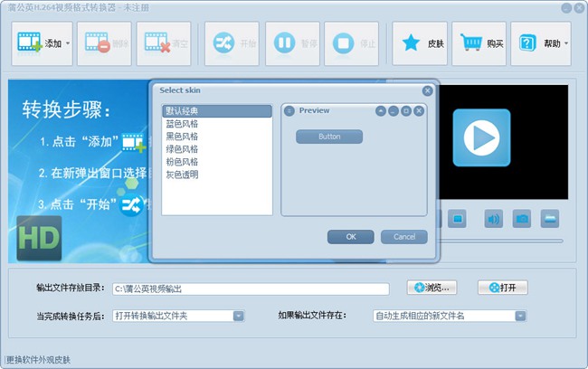Open the 添加 button dropdown arrow
The image size is (588, 369).
[x=68, y=43]
